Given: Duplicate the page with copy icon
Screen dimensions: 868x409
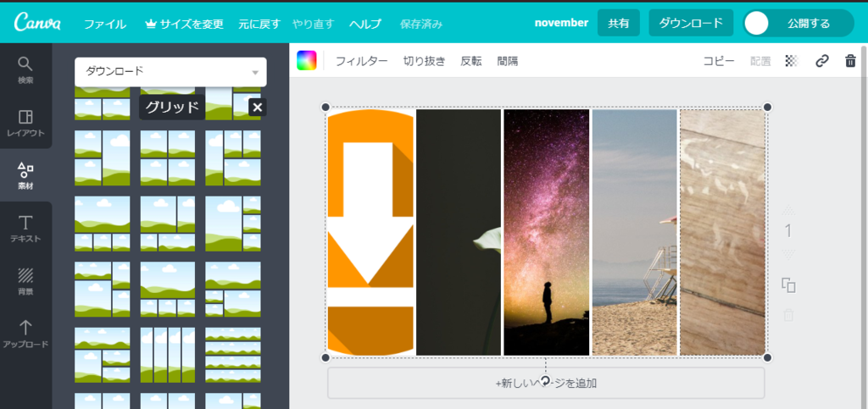Looking at the screenshot, I should [x=788, y=285].
